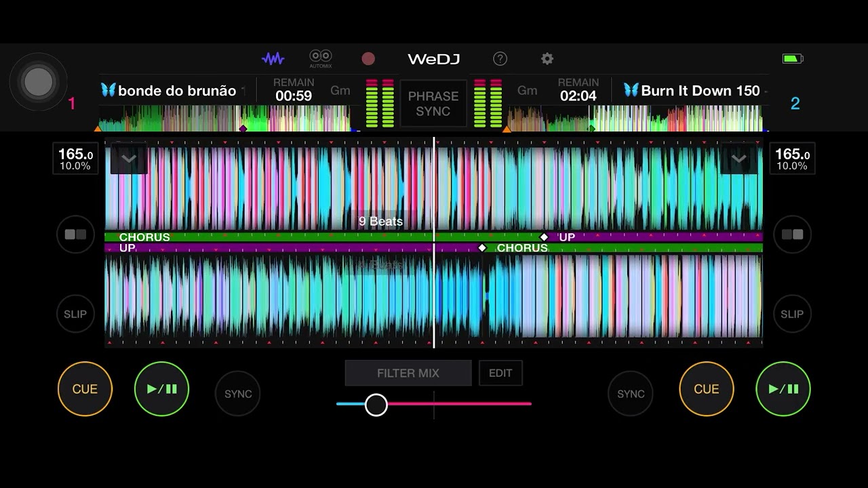Click deck 1 key Gm label
Viewport: 868px width, 488px height.
point(340,90)
